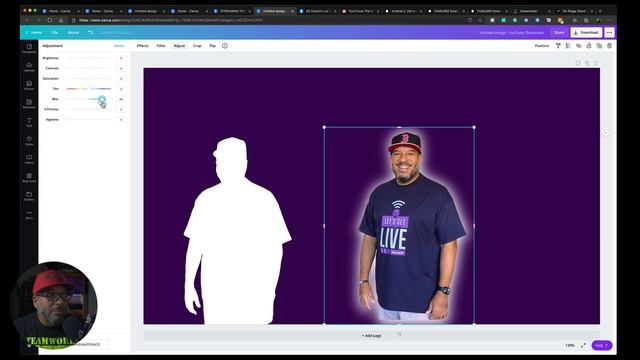This screenshot has height=360, width=640.
Task: Open the Folders sidebar panel
Action: tap(29, 196)
